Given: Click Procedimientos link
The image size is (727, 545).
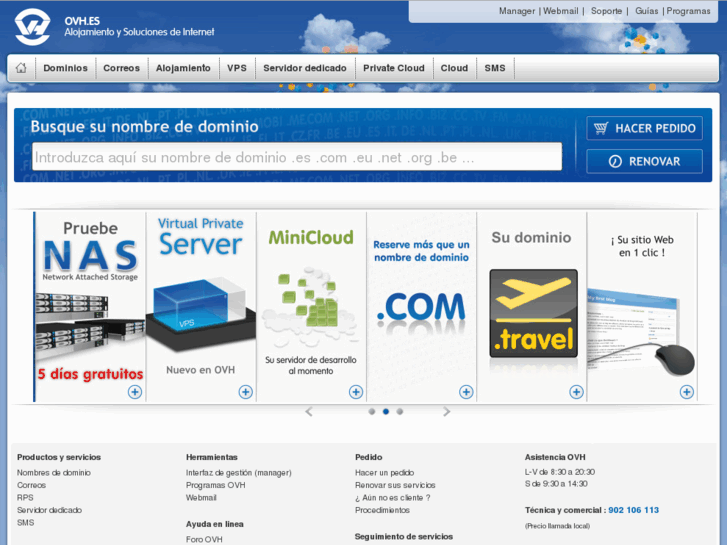Looking at the screenshot, I should point(382,510).
